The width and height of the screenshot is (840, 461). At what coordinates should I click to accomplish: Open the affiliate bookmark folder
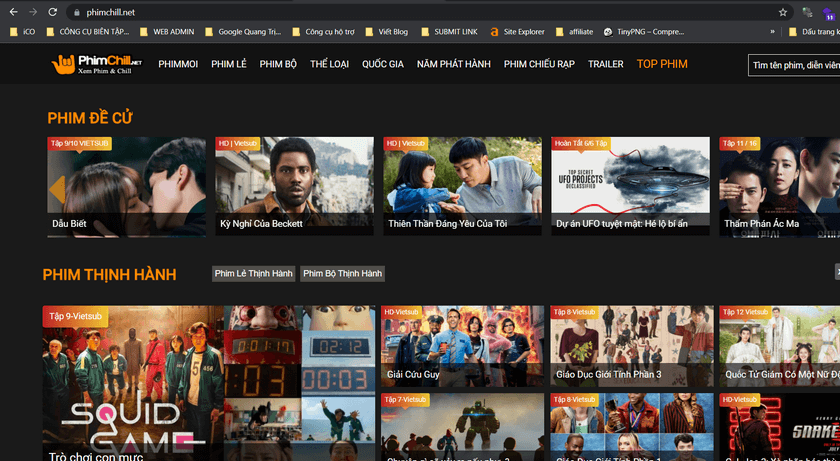pyautogui.click(x=574, y=32)
